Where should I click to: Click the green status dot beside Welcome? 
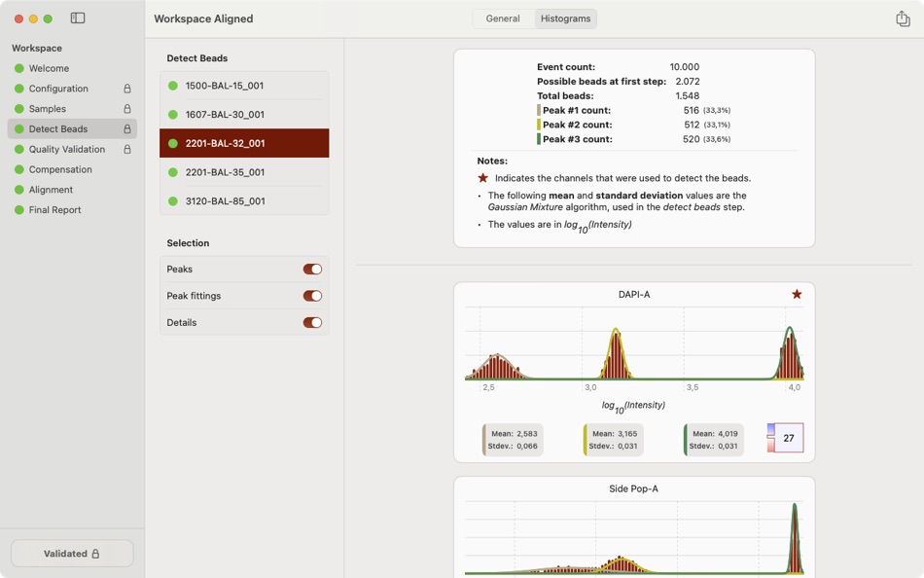[18, 68]
